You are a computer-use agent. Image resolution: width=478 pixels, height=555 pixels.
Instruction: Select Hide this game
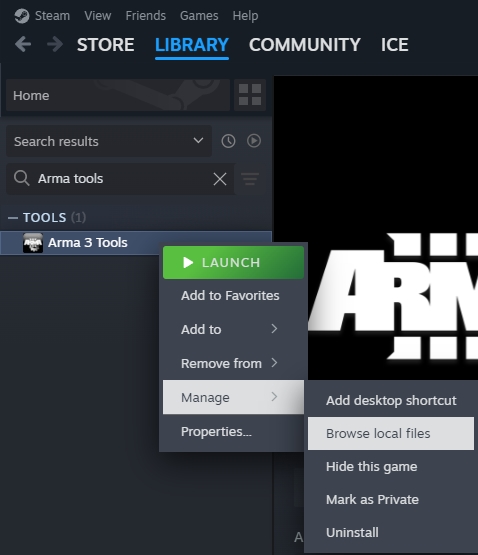click(x=391, y=467)
